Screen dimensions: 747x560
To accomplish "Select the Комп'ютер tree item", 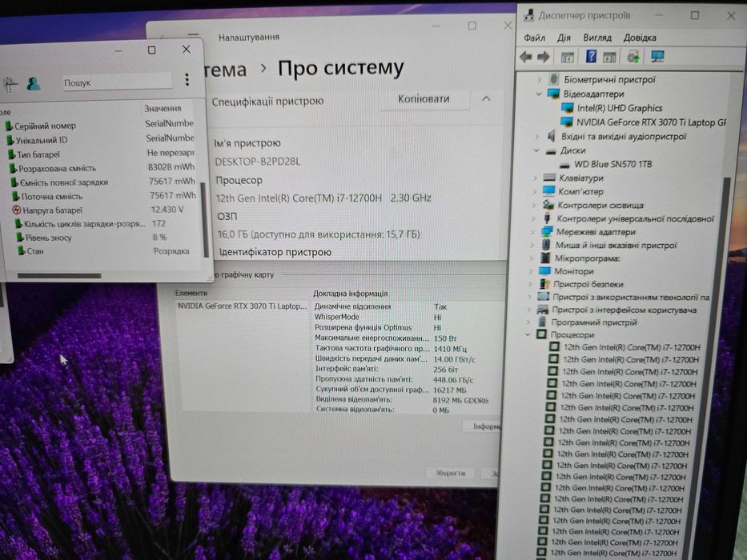I will [x=580, y=192].
